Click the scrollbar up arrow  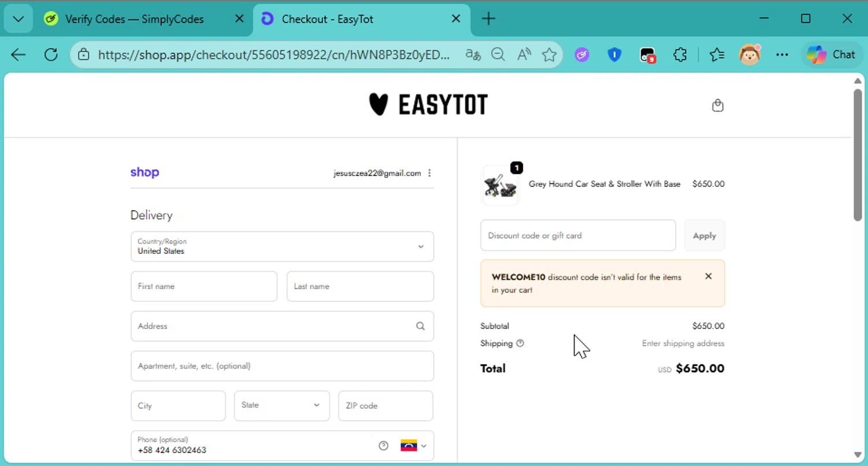(x=858, y=80)
